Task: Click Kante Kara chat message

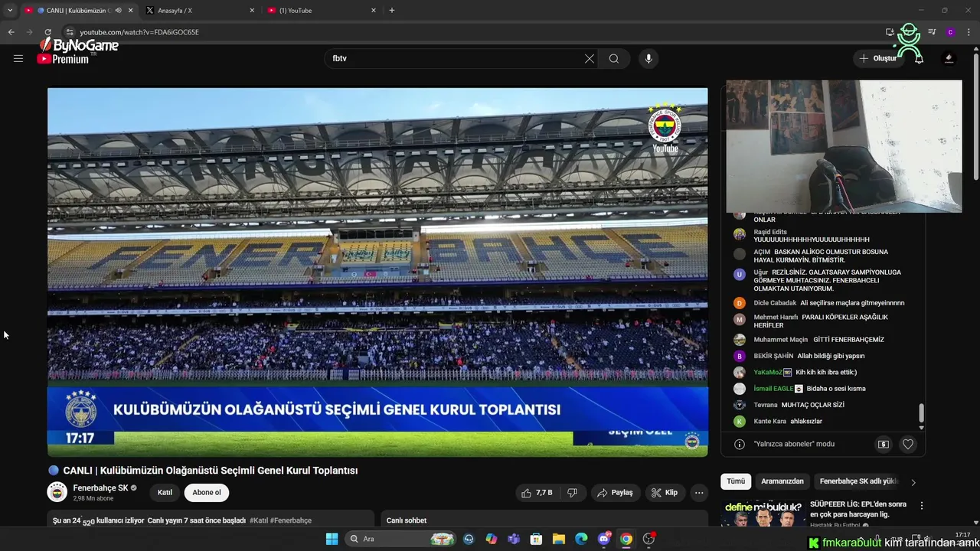Action: coord(808,422)
